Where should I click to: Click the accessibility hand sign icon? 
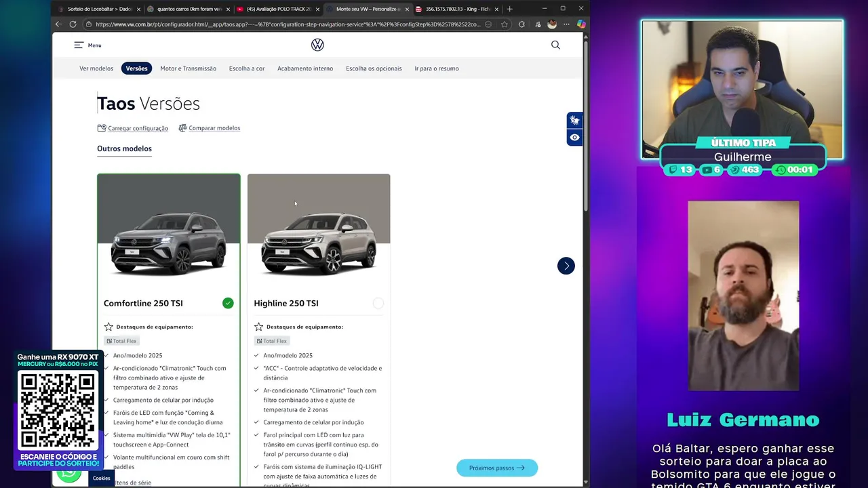[x=574, y=121]
